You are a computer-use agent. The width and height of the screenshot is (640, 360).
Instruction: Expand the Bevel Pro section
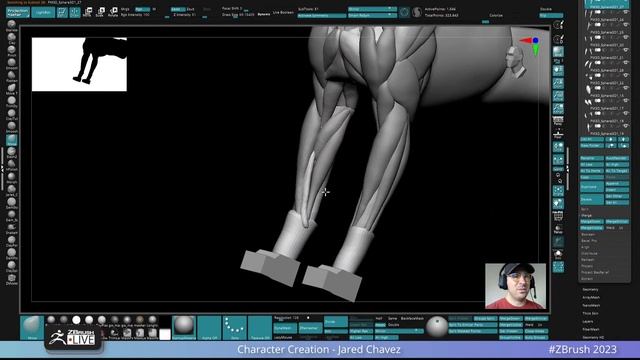589,241
